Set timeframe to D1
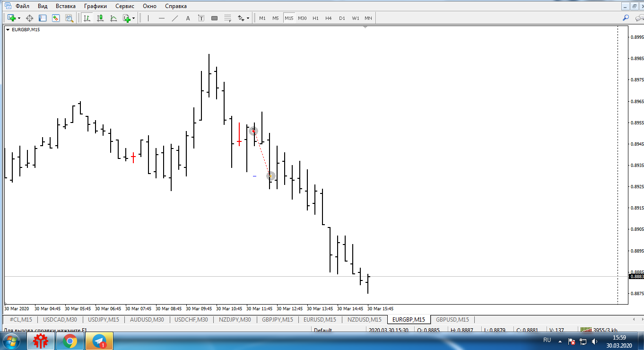 coord(342,18)
